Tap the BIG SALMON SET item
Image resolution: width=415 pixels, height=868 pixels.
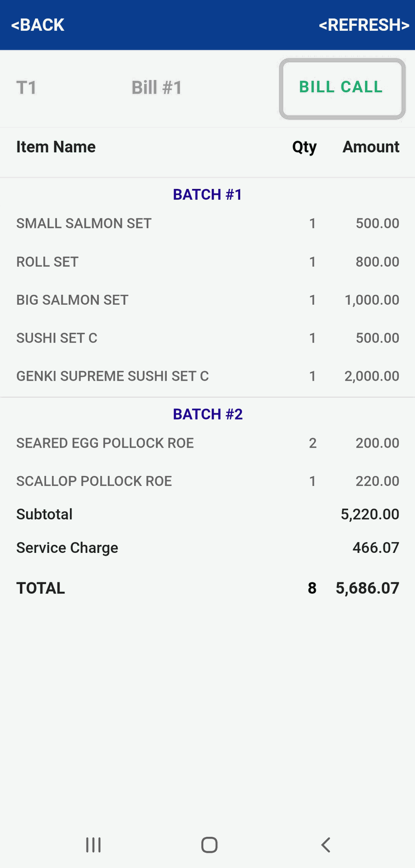tap(72, 300)
